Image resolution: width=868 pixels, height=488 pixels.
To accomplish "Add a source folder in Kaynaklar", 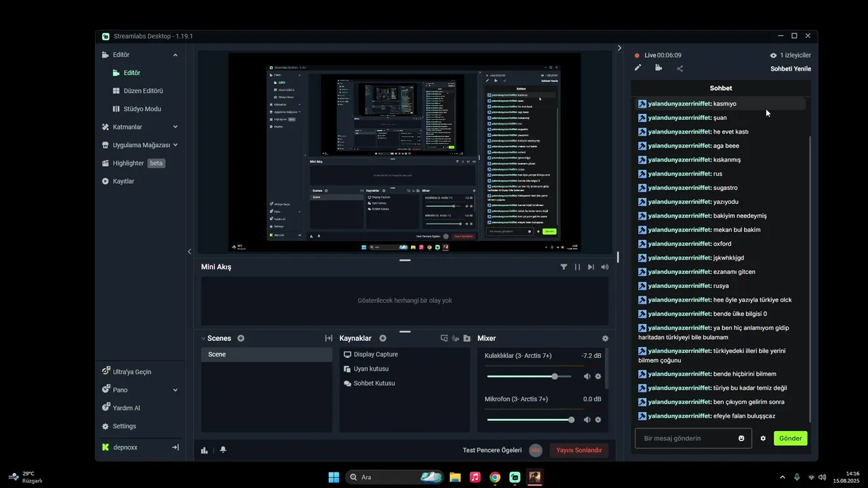I will tap(467, 338).
